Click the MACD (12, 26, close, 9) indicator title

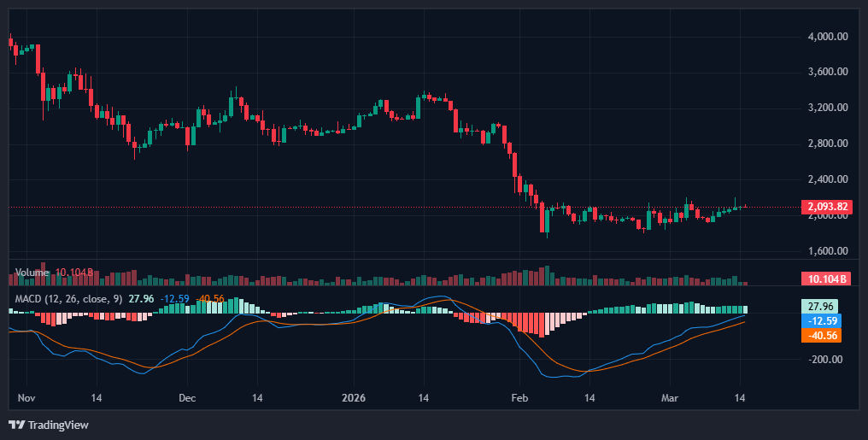click(68, 299)
